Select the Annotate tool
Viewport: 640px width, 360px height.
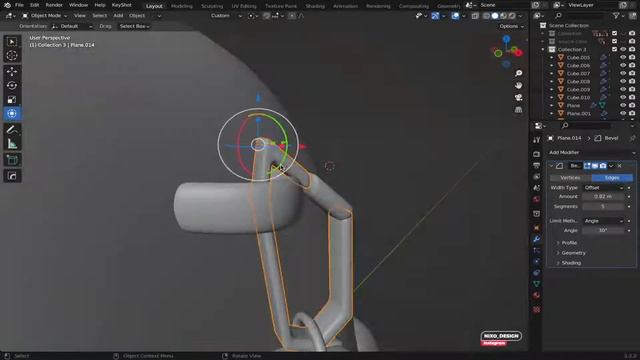12,130
